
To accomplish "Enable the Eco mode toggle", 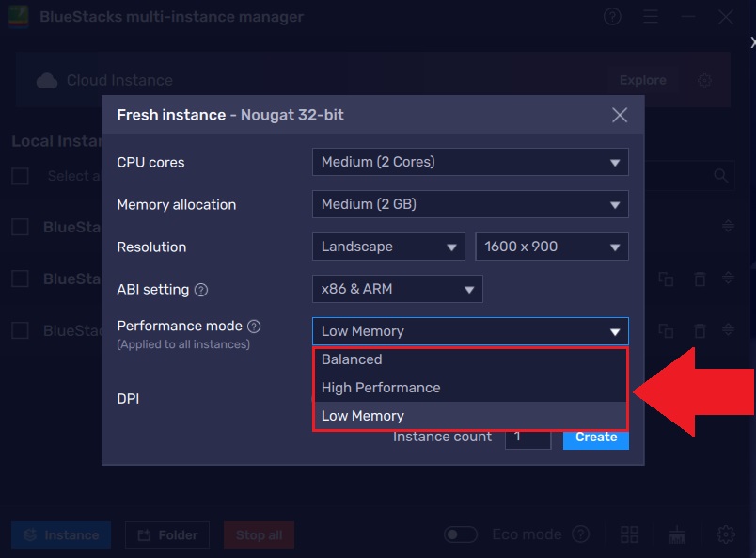I will [461, 534].
